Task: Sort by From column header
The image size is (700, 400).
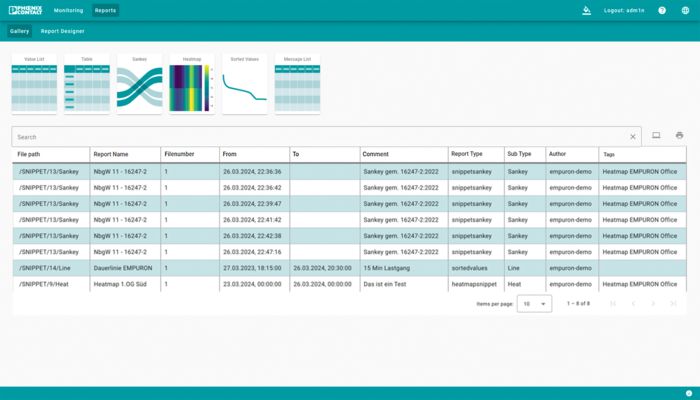Action: click(x=229, y=154)
